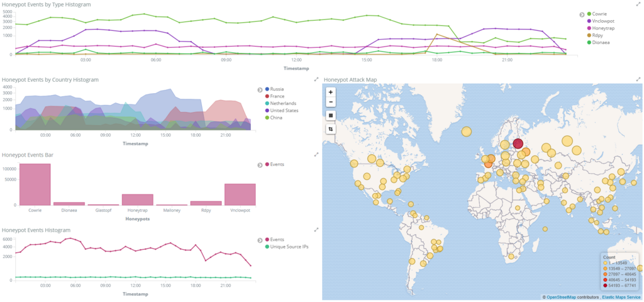Click the Honeypot Events Bar title
Image resolution: width=644 pixels, height=302 pixels.
click(x=28, y=155)
